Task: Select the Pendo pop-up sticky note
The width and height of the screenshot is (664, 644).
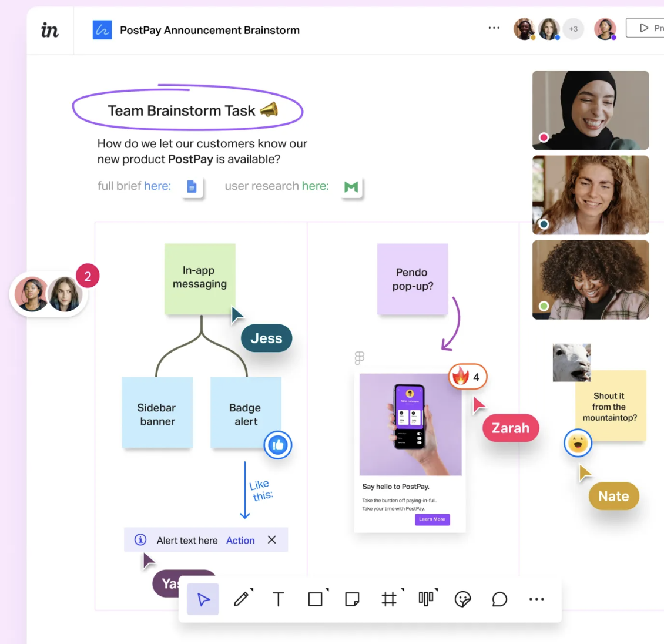Action: pyautogui.click(x=413, y=279)
